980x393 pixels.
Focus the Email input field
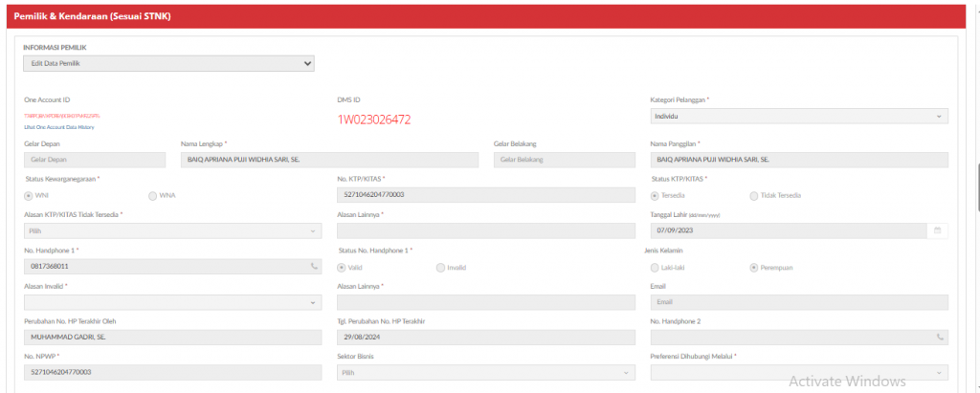click(798, 302)
